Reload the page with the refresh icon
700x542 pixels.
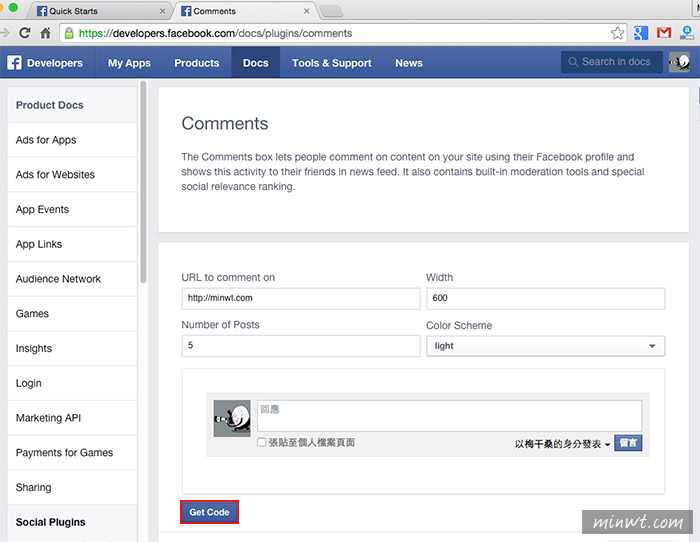tap(25, 33)
